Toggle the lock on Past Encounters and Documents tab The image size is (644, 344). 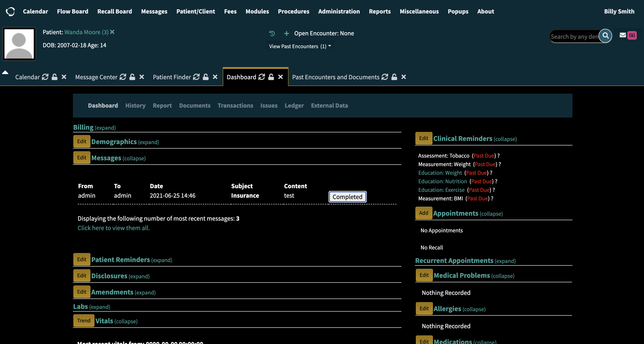tap(394, 77)
